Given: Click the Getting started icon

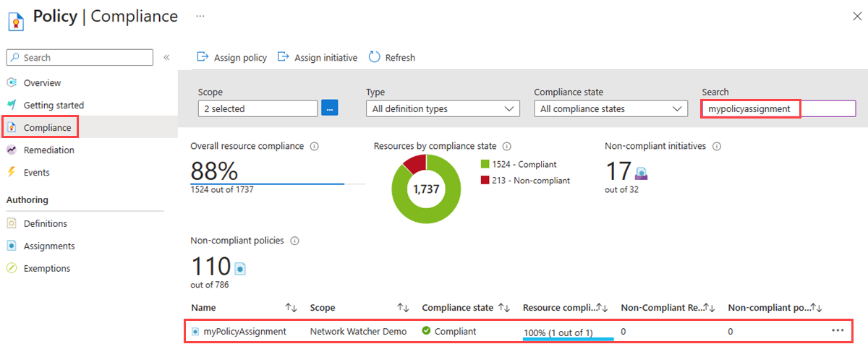Looking at the screenshot, I should (x=12, y=105).
